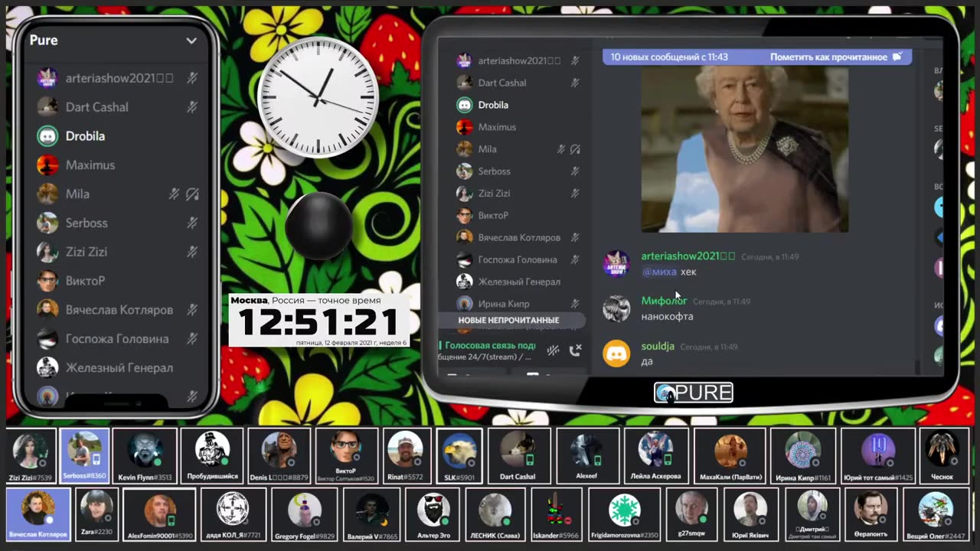Screen dimensions: 980x551
Task: Click the Alexeef participant tile
Action: (587, 455)
